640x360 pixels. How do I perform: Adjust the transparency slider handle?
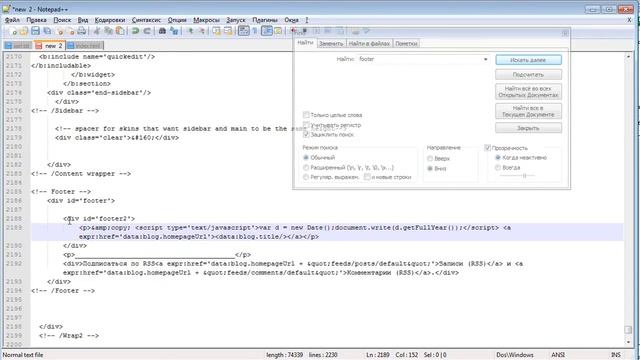click(524, 176)
